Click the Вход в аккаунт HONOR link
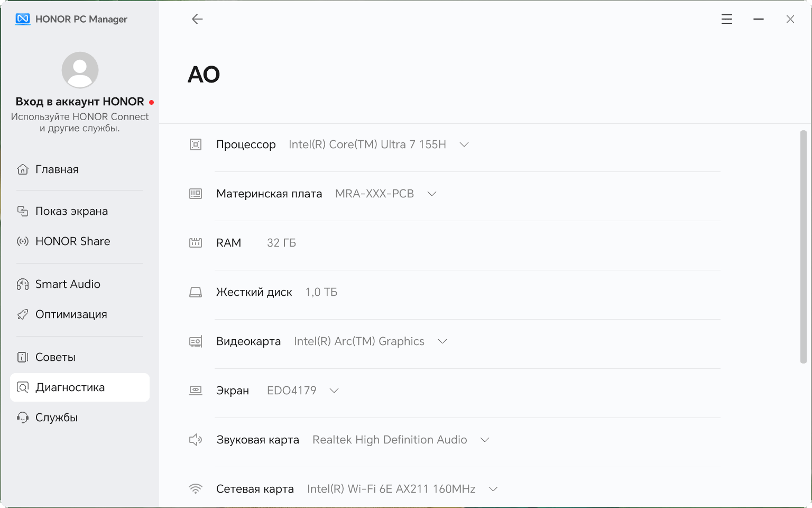812x508 pixels. click(80, 102)
